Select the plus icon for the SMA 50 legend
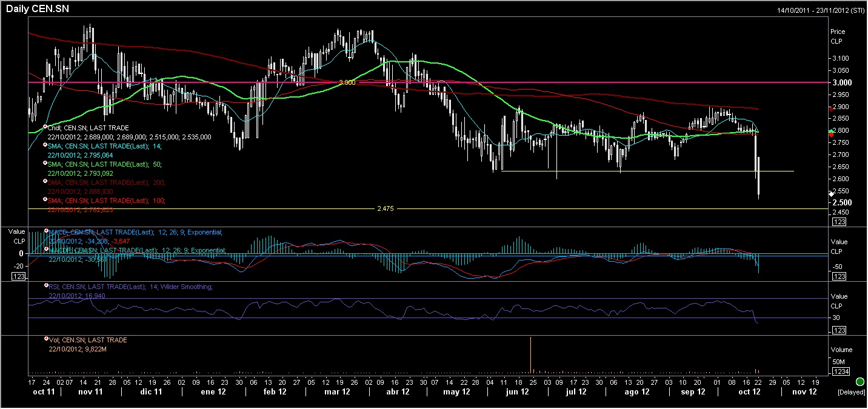The height and width of the screenshot is (409, 868). (x=45, y=163)
